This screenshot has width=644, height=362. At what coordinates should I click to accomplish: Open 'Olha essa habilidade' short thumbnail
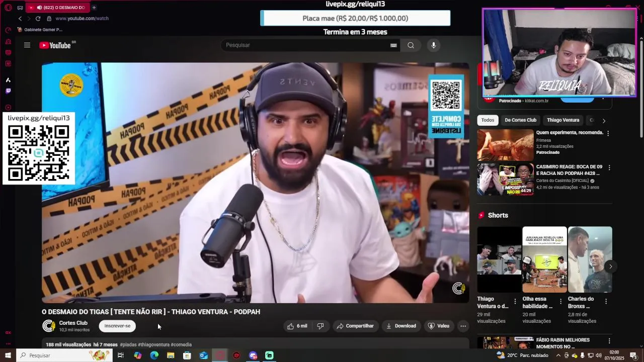point(544,259)
